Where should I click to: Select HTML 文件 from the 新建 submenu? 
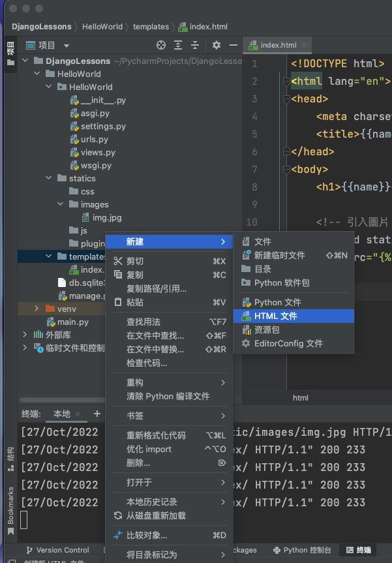[x=275, y=316]
